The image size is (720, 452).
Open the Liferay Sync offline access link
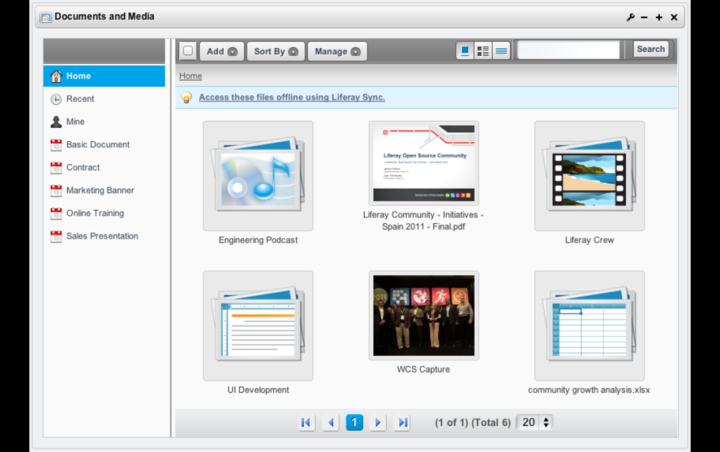point(292,97)
